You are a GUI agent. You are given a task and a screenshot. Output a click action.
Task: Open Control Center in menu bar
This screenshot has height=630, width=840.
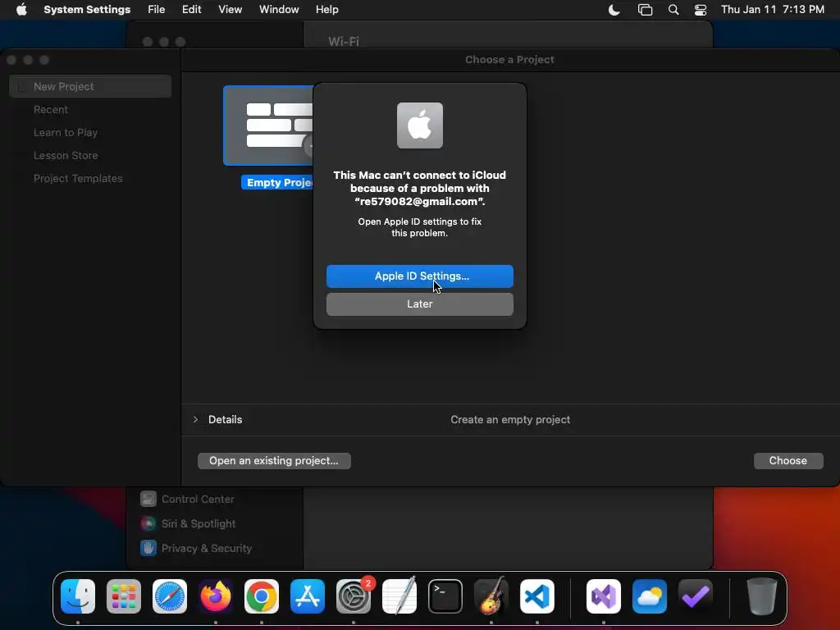coord(701,10)
